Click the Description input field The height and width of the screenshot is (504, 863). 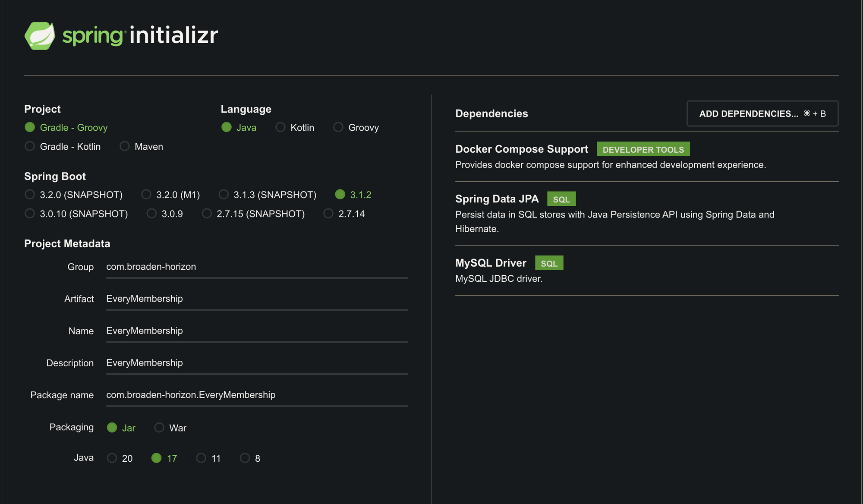(256, 363)
